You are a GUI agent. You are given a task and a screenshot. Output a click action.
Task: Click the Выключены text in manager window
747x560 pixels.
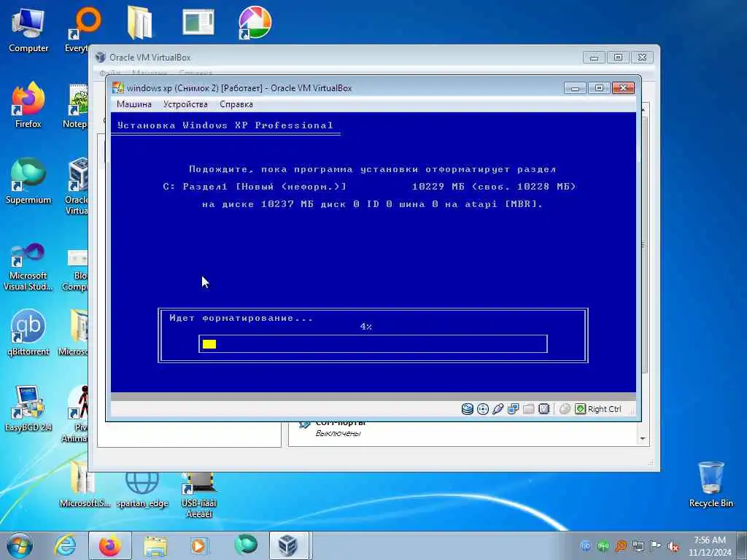338,433
